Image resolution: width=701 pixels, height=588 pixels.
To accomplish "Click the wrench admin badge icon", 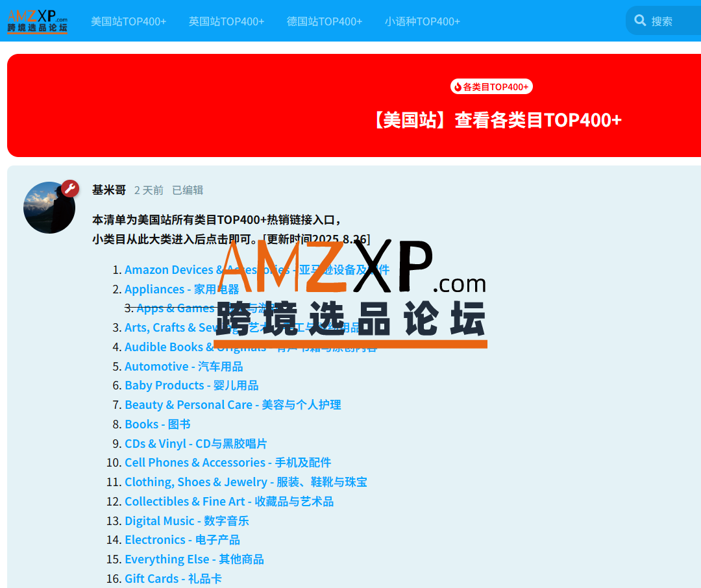I will click(x=70, y=189).
